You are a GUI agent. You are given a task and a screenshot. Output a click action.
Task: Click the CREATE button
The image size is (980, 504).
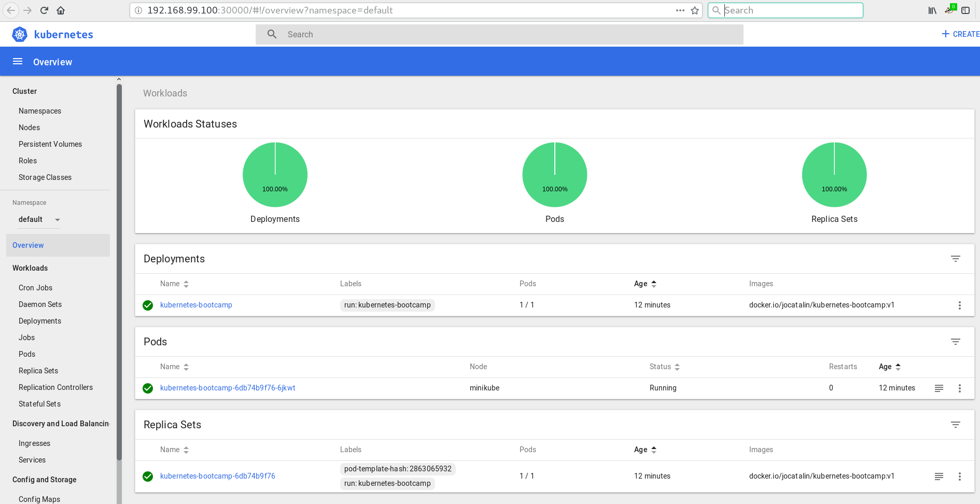click(960, 34)
